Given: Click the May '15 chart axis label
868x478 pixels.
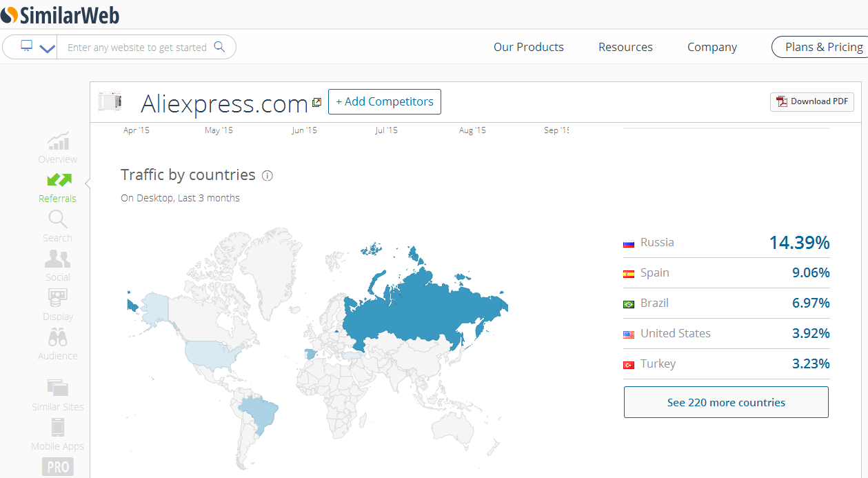Looking at the screenshot, I should (x=219, y=130).
